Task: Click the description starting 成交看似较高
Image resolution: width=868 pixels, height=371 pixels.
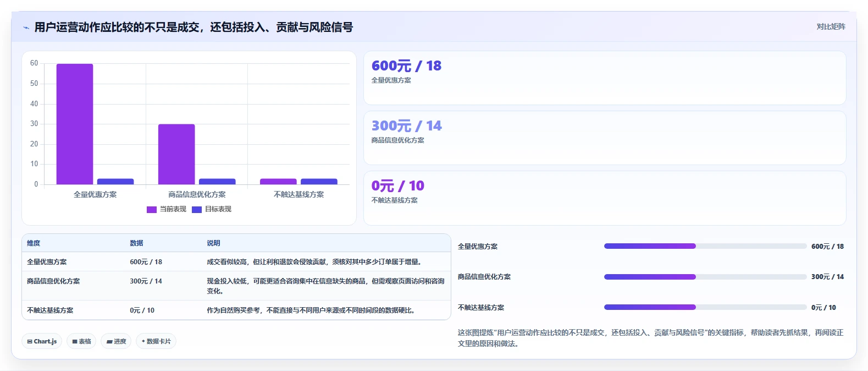Action: tap(314, 262)
